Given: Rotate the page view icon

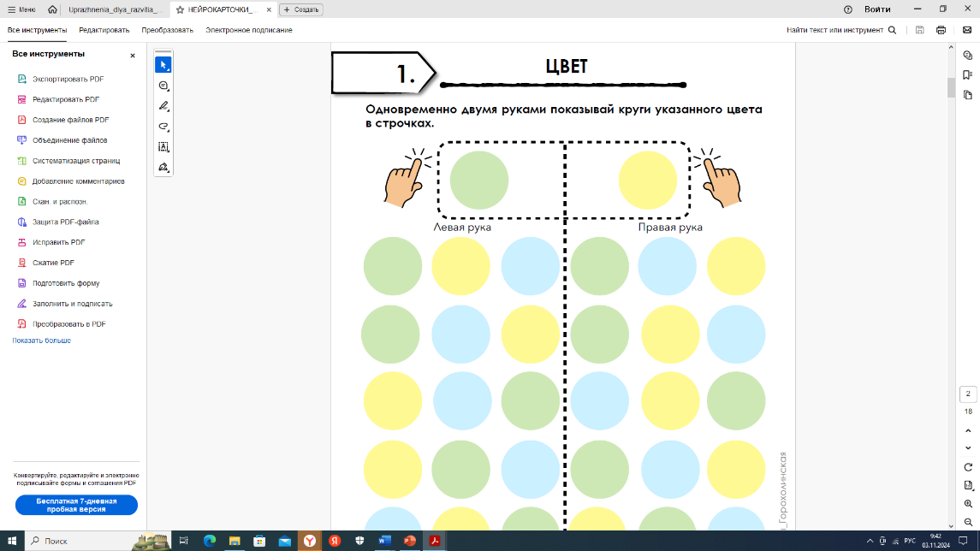Looking at the screenshot, I should [968, 467].
